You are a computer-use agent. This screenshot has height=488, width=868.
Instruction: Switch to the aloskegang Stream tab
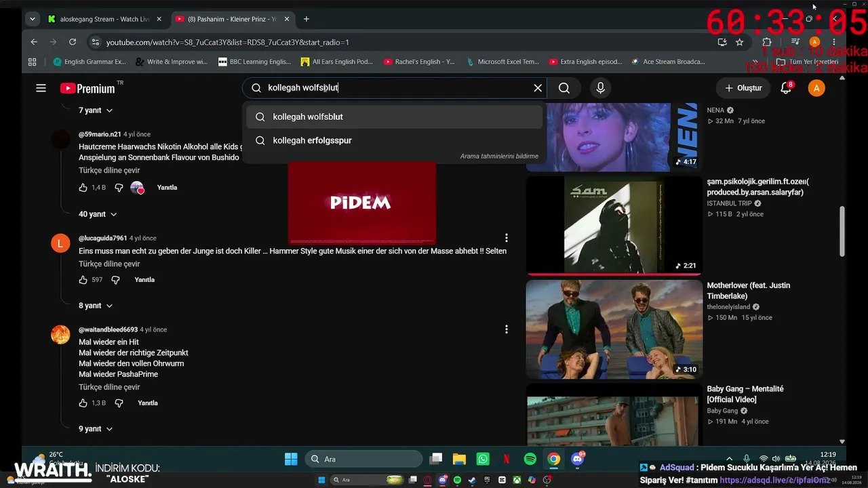pos(105,19)
